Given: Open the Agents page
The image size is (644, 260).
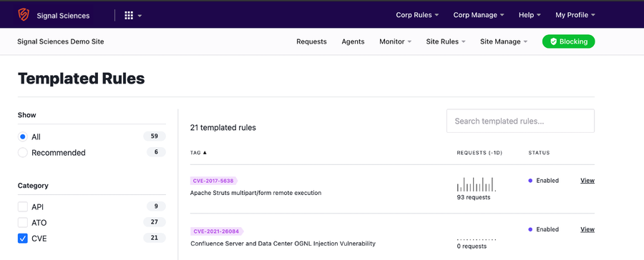Looking at the screenshot, I should pos(353,41).
